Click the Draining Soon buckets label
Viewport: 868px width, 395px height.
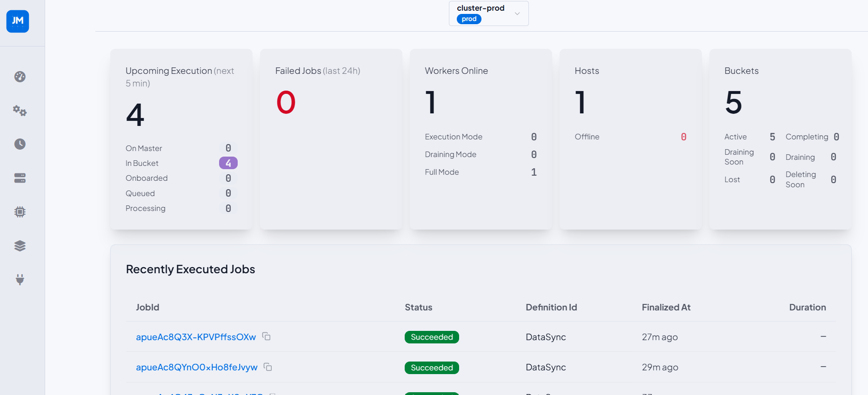point(739,157)
